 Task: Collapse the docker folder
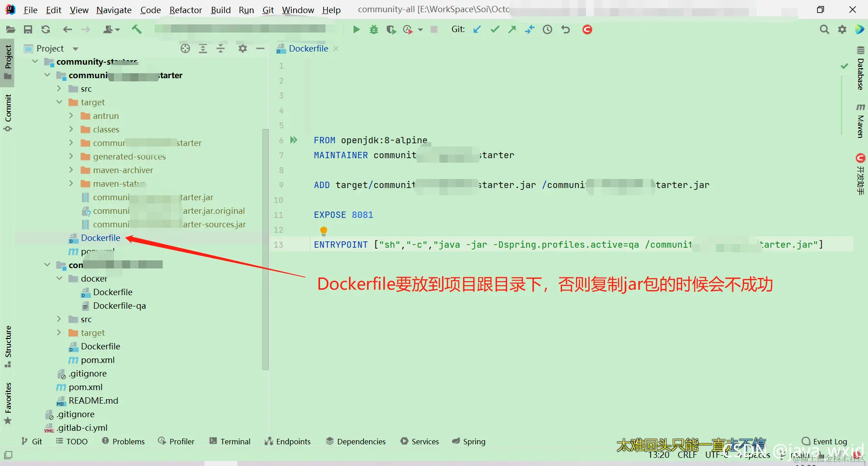pyautogui.click(x=59, y=278)
